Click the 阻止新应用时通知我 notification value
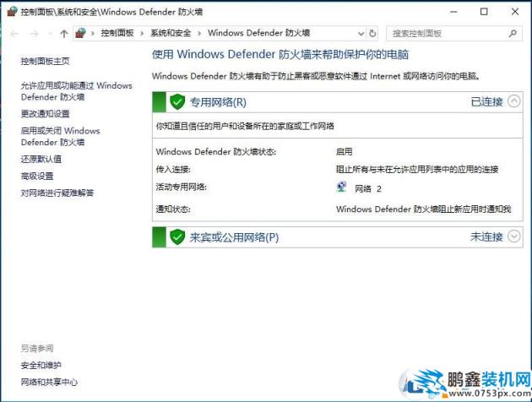This screenshot has height=402, width=532. pyautogui.click(x=423, y=209)
